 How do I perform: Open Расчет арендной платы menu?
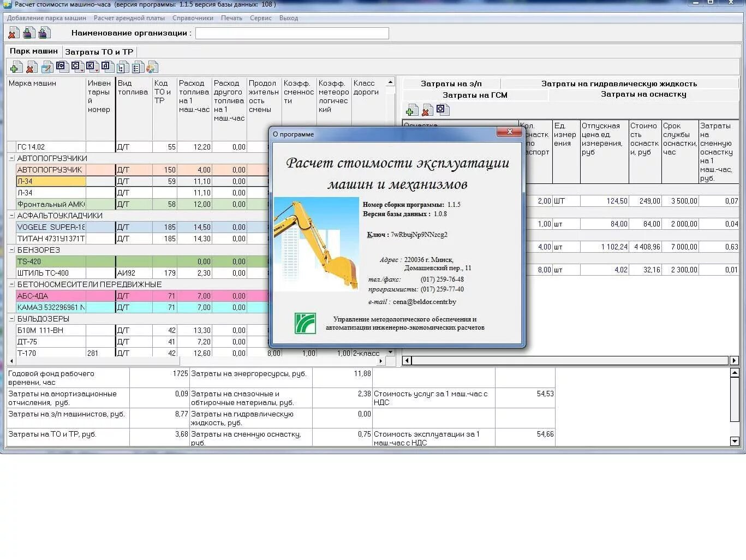point(129,18)
